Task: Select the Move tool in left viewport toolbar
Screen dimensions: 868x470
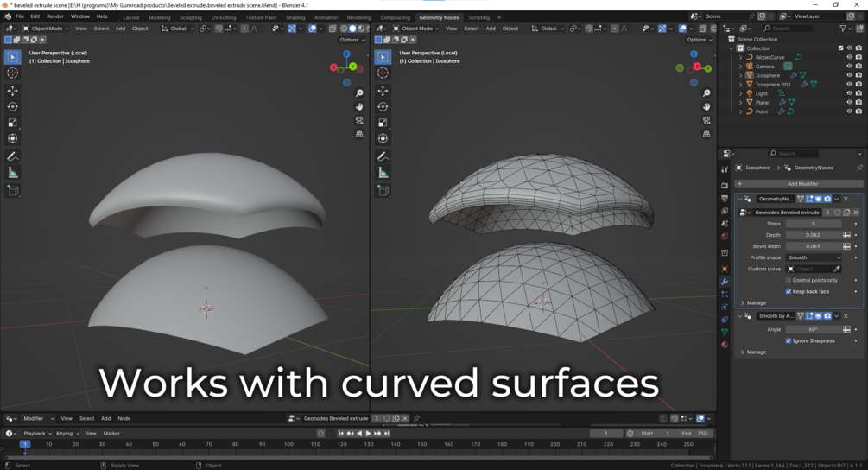Action: point(13,91)
